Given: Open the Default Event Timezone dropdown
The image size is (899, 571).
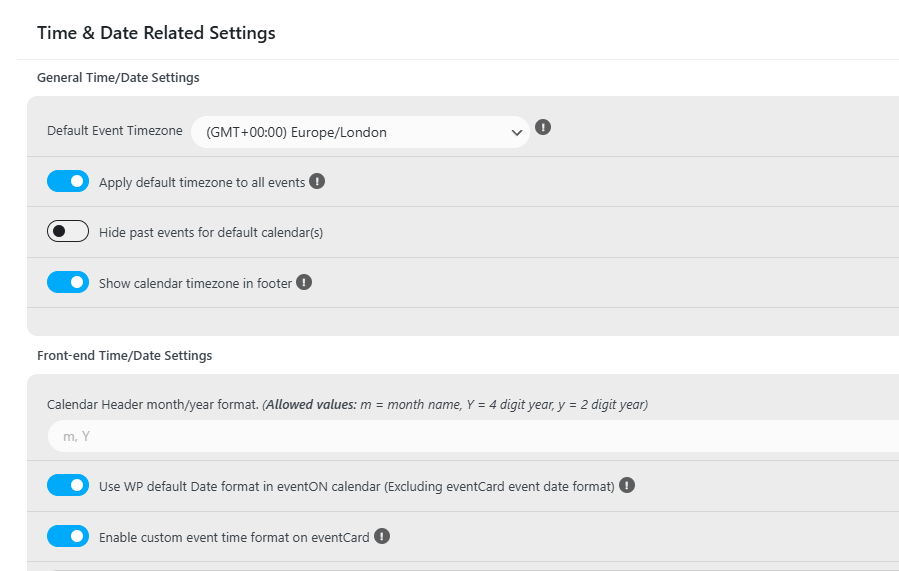Looking at the screenshot, I should [x=360, y=132].
